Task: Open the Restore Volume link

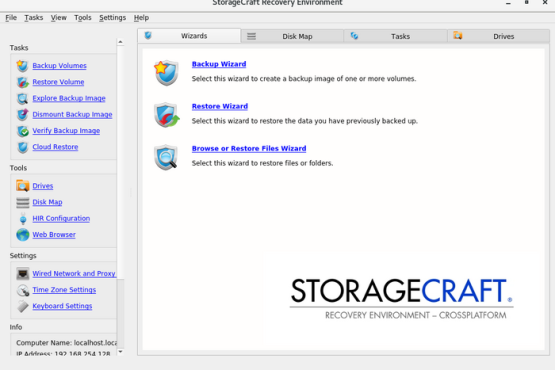Action: (58, 82)
